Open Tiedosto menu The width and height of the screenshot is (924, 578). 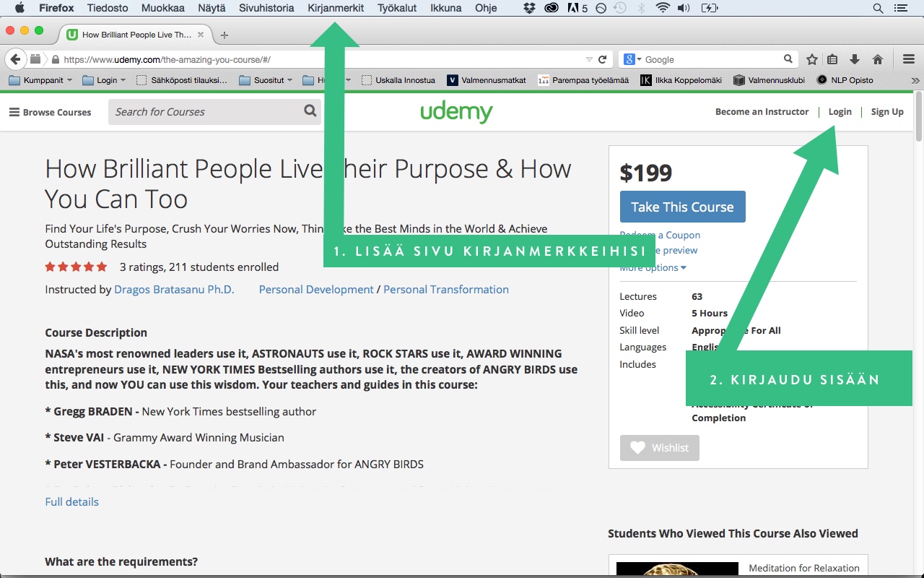point(108,8)
